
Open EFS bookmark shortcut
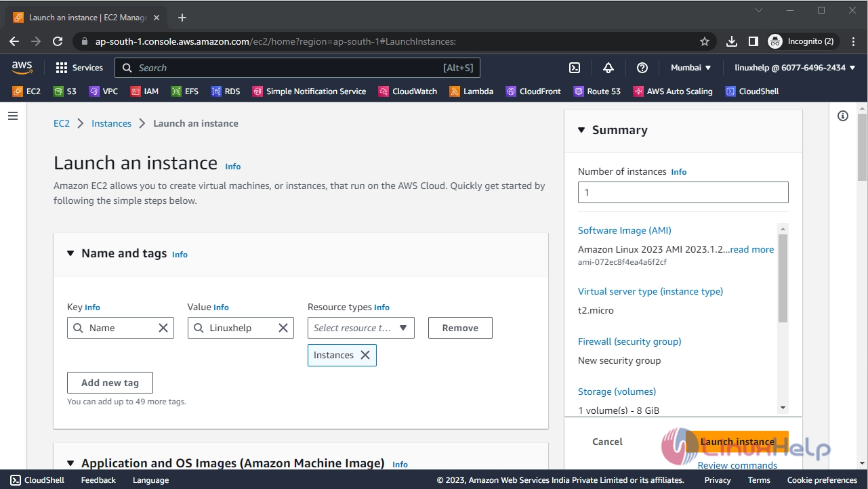point(185,91)
